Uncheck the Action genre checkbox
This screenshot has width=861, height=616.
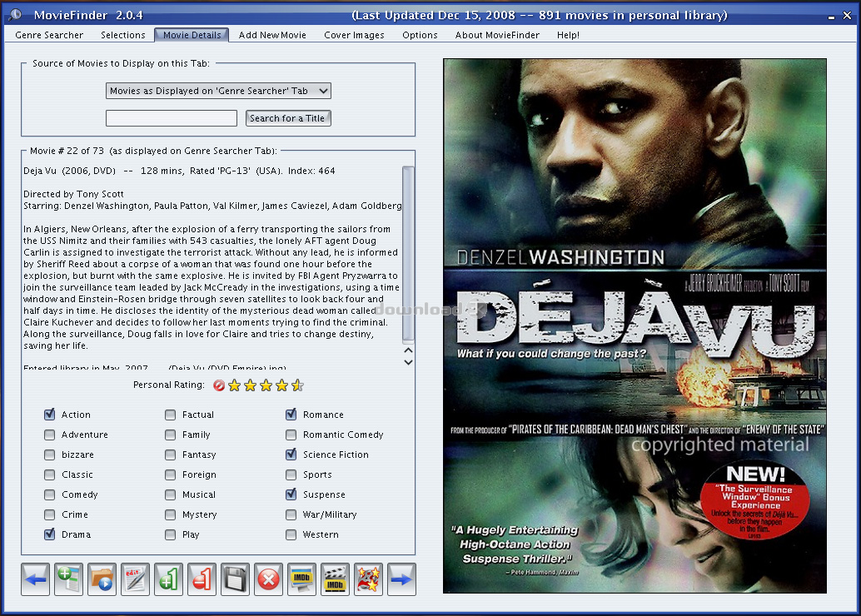point(49,415)
